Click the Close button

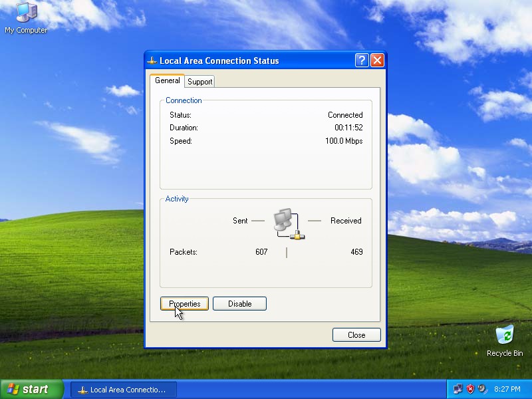click(356, 335)
